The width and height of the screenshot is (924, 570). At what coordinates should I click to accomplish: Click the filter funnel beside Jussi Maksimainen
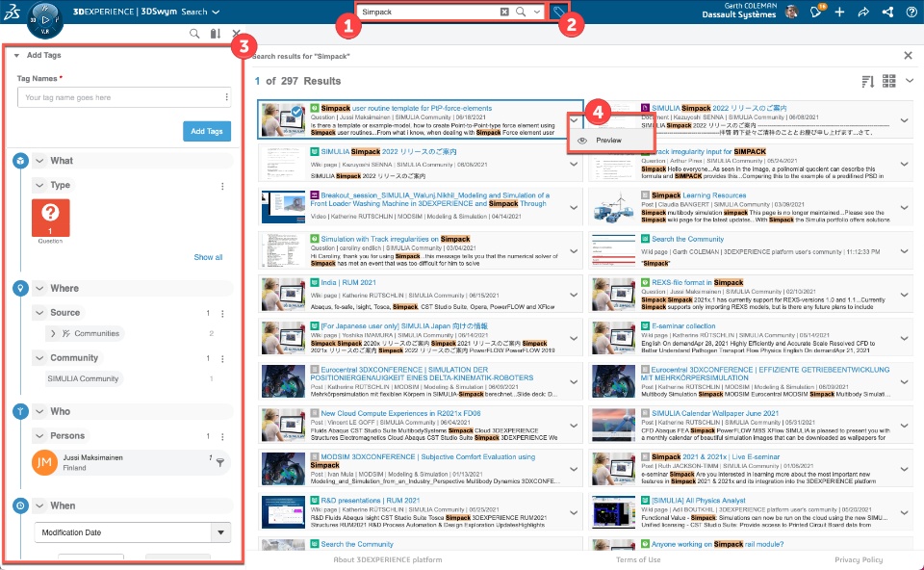point(220,463)
